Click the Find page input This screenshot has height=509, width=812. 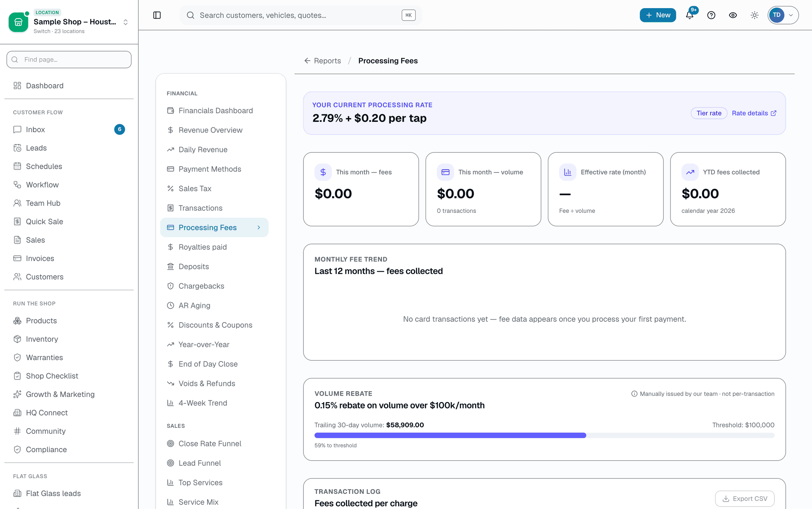click(69, 60)
